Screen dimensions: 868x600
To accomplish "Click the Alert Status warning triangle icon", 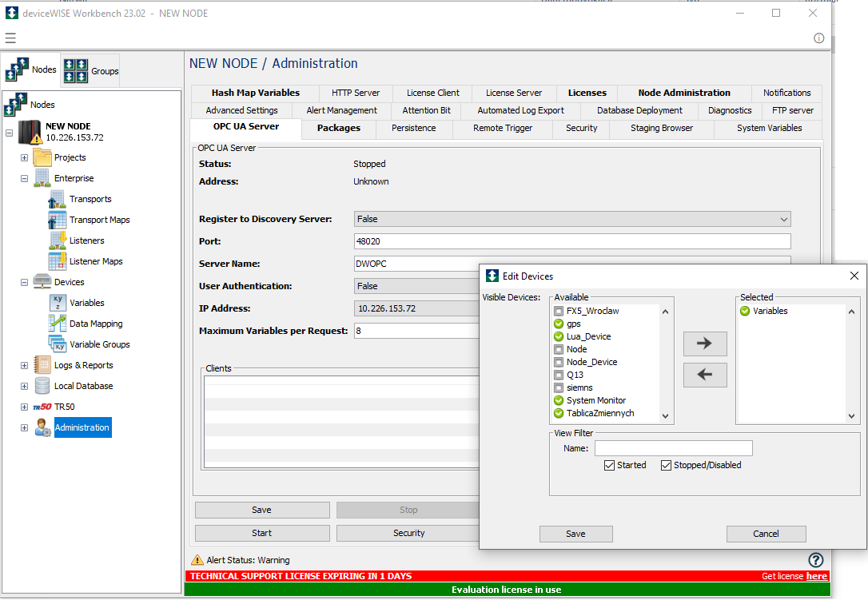I will click(197, 559).
